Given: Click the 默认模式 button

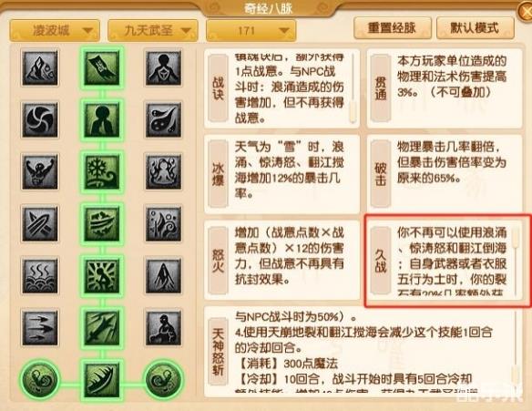Looking at the screenshot, I should [x=475, y=28].
